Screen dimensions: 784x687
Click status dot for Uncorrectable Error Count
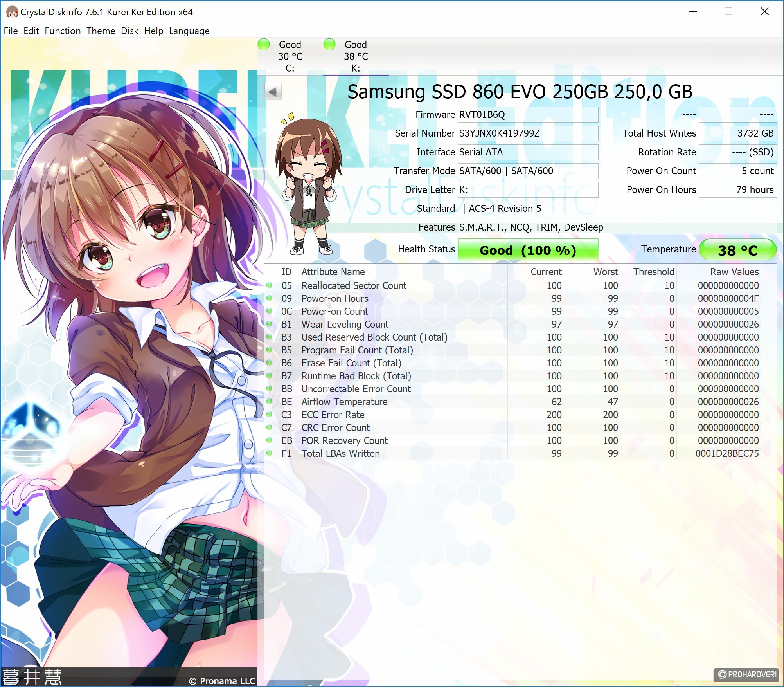269,389
